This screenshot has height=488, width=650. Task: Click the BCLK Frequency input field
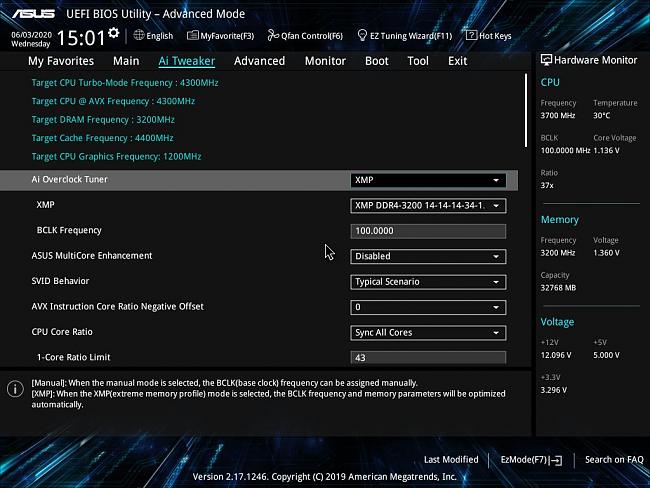click(x=428, y=231)
